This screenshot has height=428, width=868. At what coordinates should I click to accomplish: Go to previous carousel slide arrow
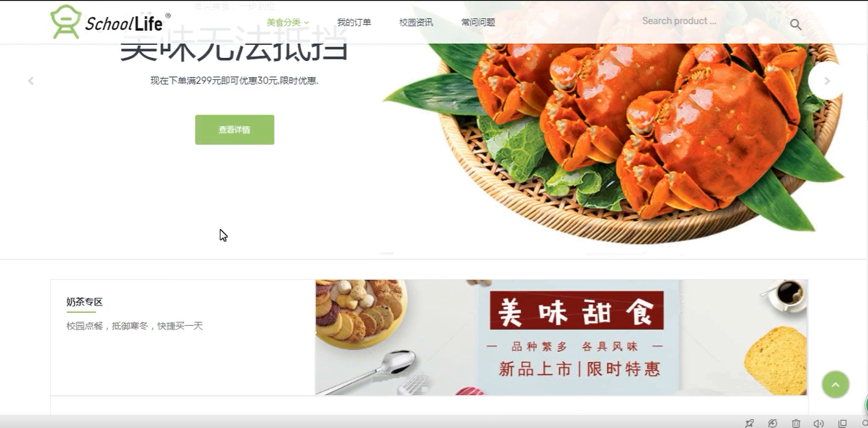tap(31, 81)
